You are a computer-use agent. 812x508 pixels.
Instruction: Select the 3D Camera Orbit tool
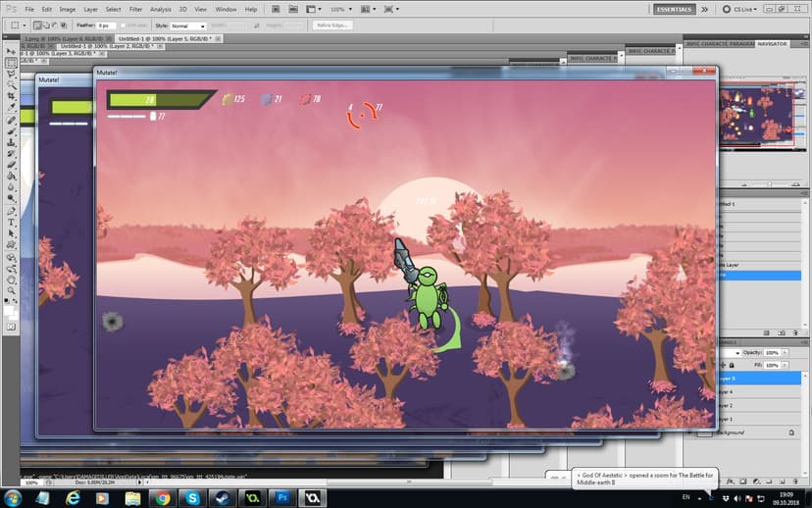[11, 269]
